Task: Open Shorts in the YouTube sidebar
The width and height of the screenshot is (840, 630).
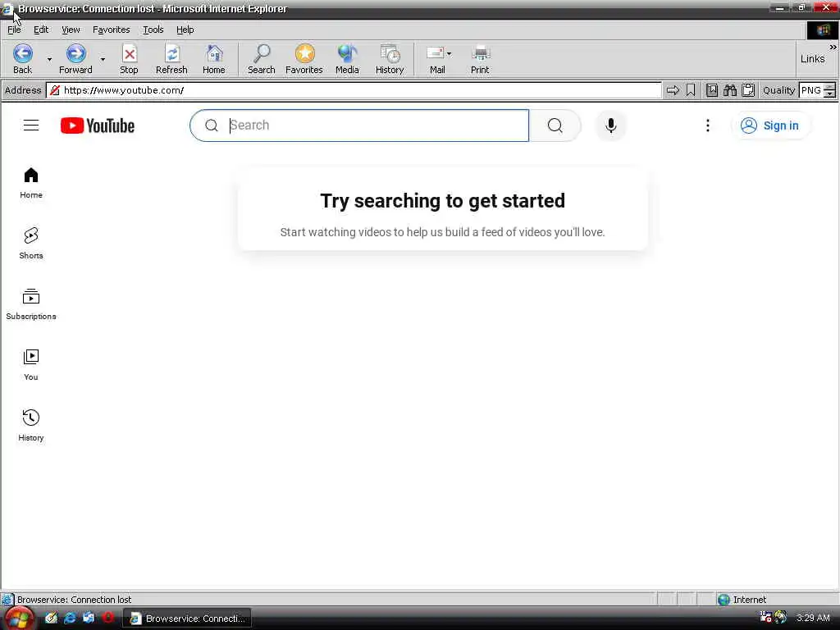Action: 31,244
